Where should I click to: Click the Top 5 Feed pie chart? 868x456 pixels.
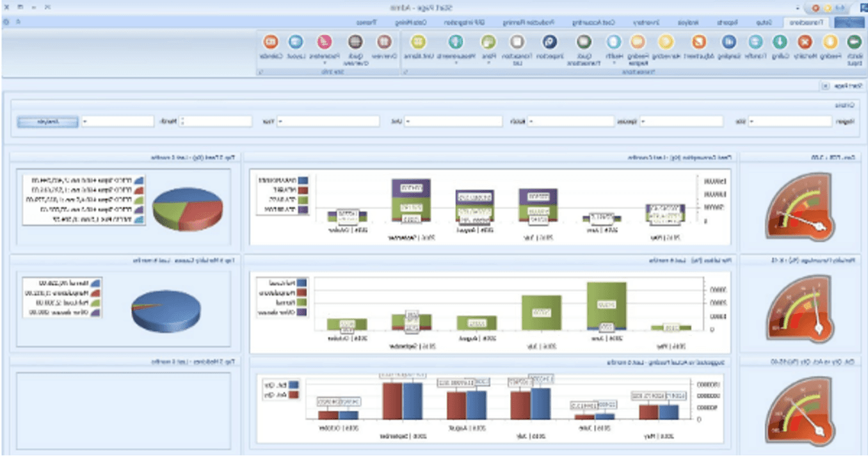(188, 209)
